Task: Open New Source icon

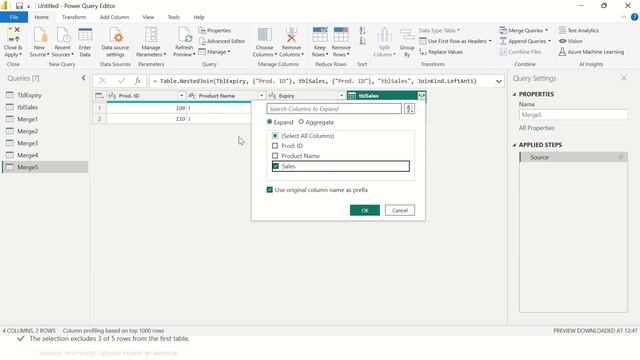Action: (x=40, y=35)
